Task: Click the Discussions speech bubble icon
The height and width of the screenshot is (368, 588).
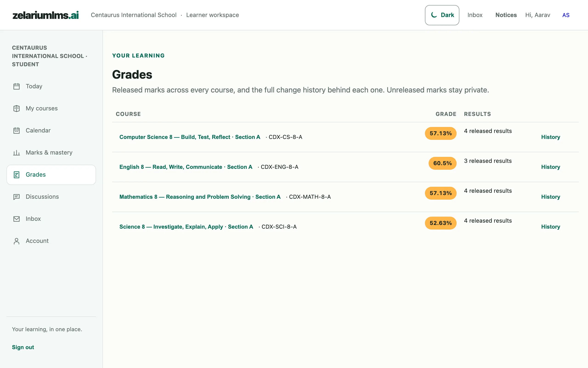Action: point(17,197)
